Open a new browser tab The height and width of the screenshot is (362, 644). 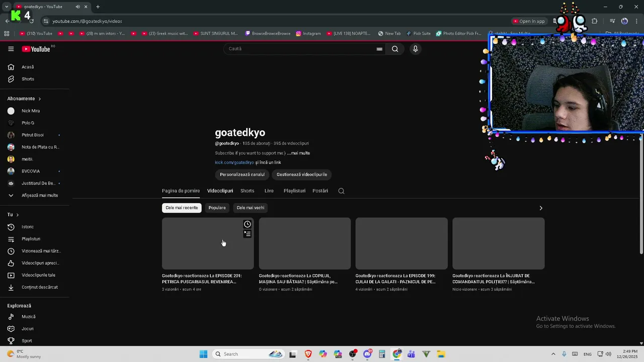click(98, 7)
